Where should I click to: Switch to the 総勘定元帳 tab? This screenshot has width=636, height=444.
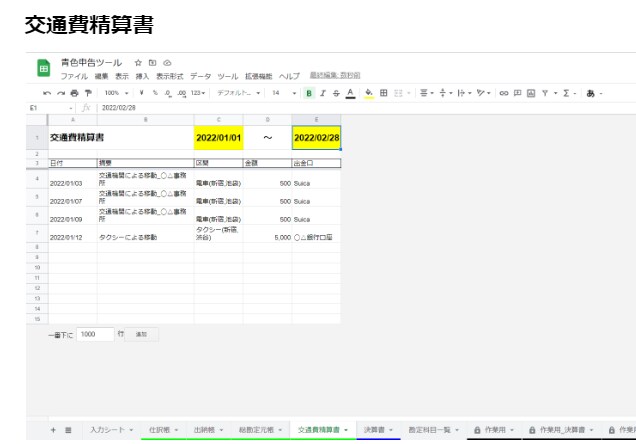[x=256, y=430]
